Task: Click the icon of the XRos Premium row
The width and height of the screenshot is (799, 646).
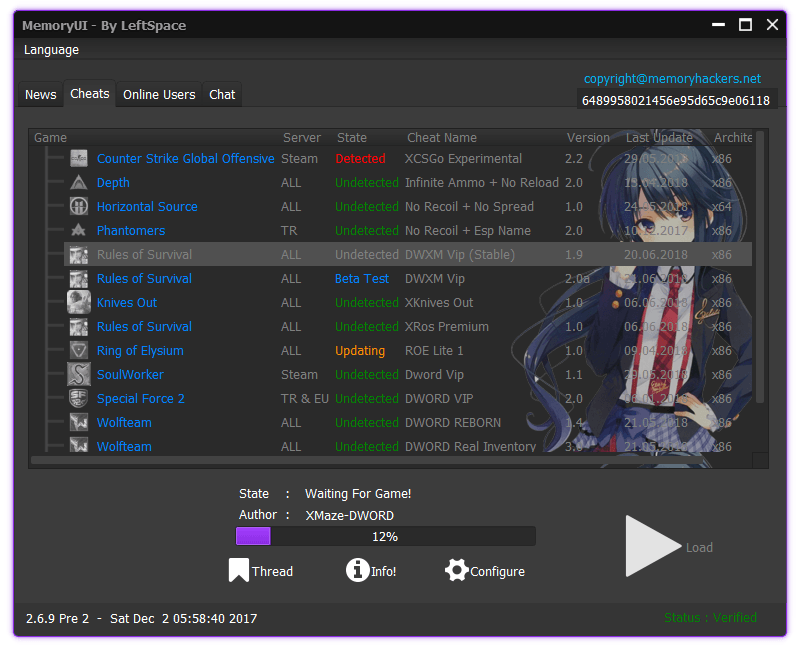Action: [x=78, y=326]
